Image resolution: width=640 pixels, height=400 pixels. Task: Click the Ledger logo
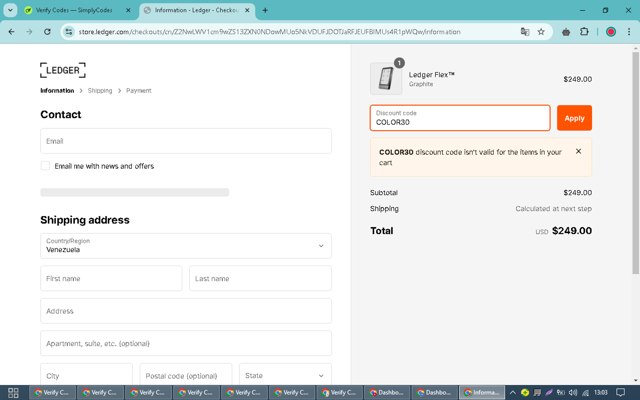(63, 70)
